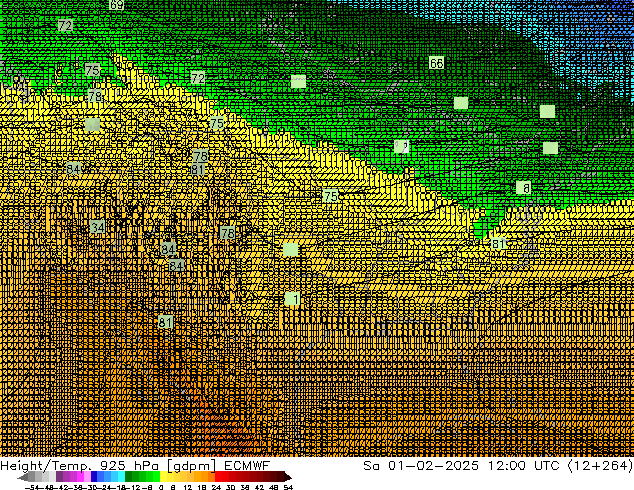Image resolution: width=634 pixels, height=490 pixels.
Task: Click the dark maroon right arrow of legend
Action: (288, 477)
